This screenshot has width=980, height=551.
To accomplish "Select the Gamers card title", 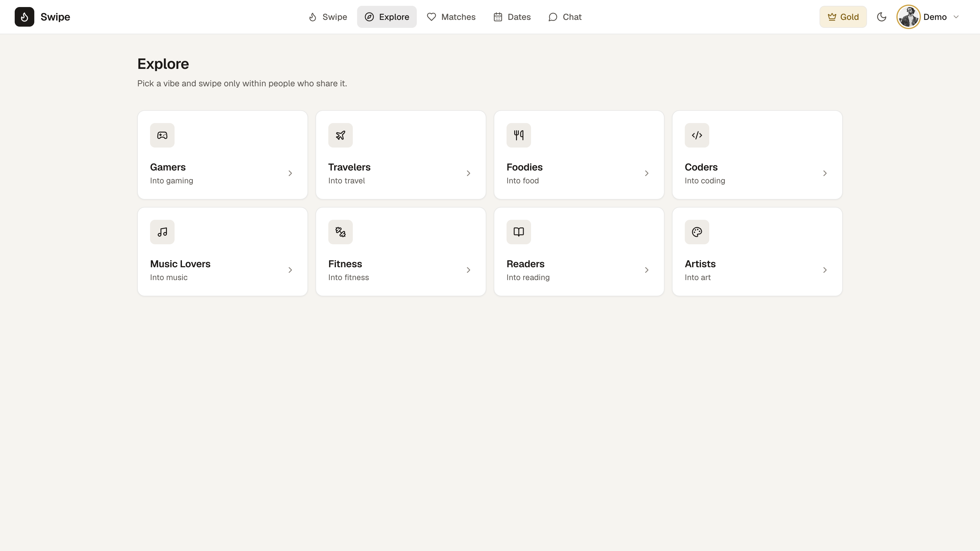I will pyautogui.click(x=168, y=167).
